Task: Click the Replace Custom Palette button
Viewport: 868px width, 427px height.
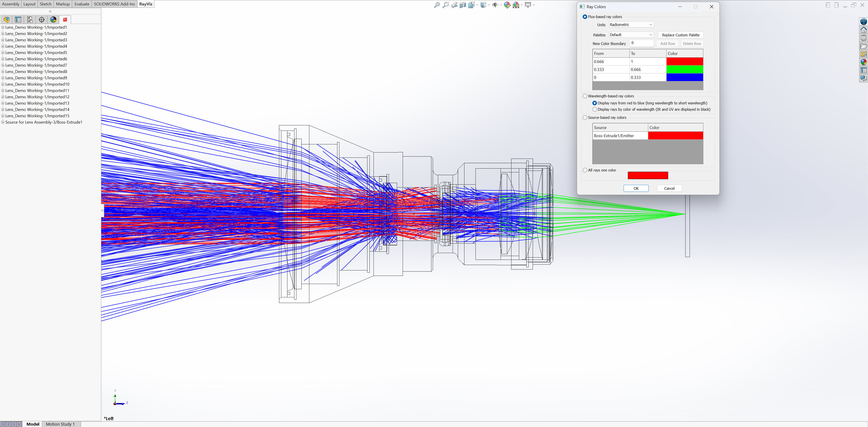Action: tap(681, 35)
